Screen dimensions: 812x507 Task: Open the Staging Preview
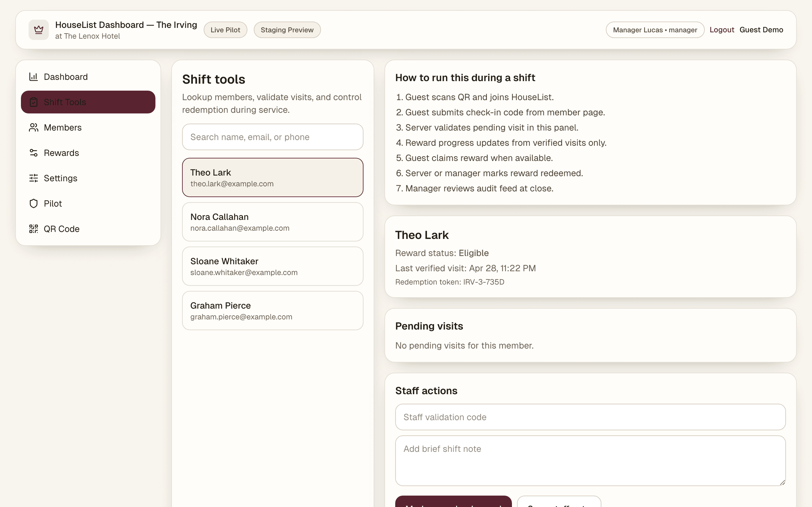pos(287,29)
